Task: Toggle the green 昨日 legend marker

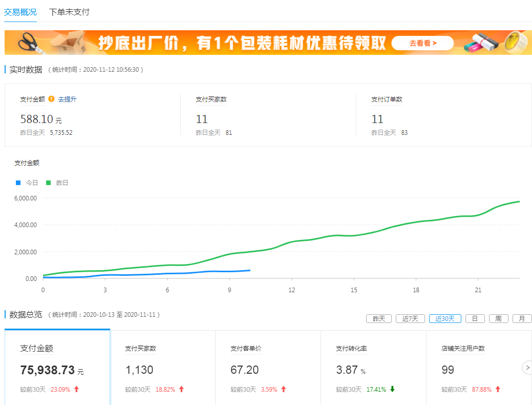Action: pos(49,183)
